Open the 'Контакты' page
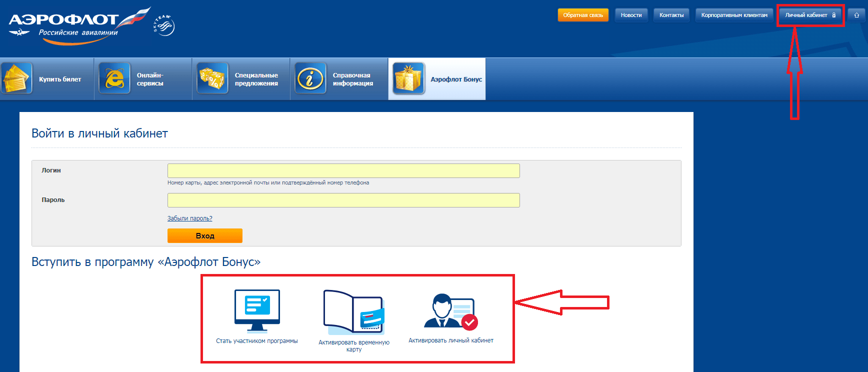868x372 pixels. (671, 15)
